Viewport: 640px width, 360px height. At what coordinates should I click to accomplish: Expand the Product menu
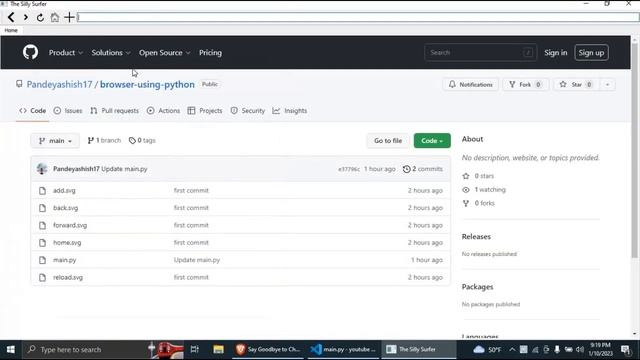click(x=66, y=53)
